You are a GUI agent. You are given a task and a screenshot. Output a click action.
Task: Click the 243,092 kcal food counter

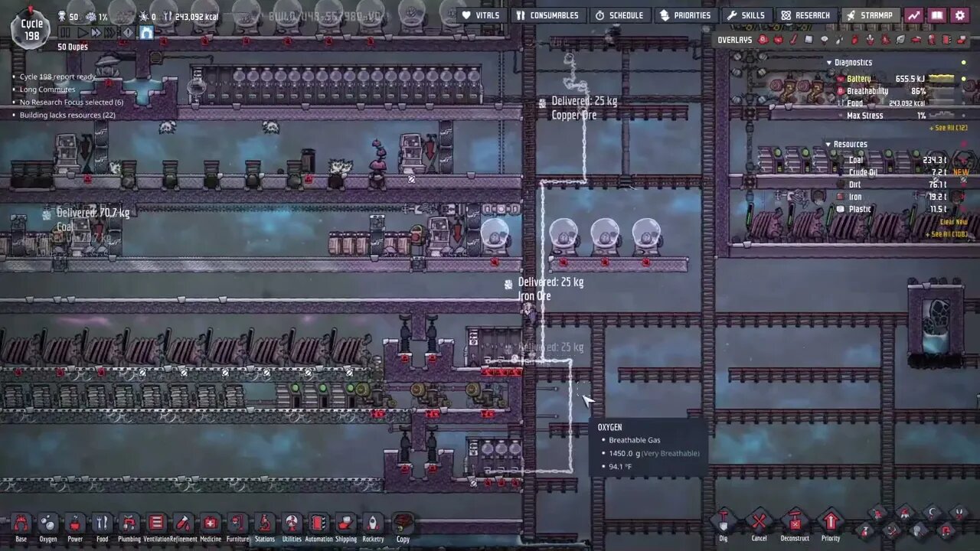coord(191,16)
